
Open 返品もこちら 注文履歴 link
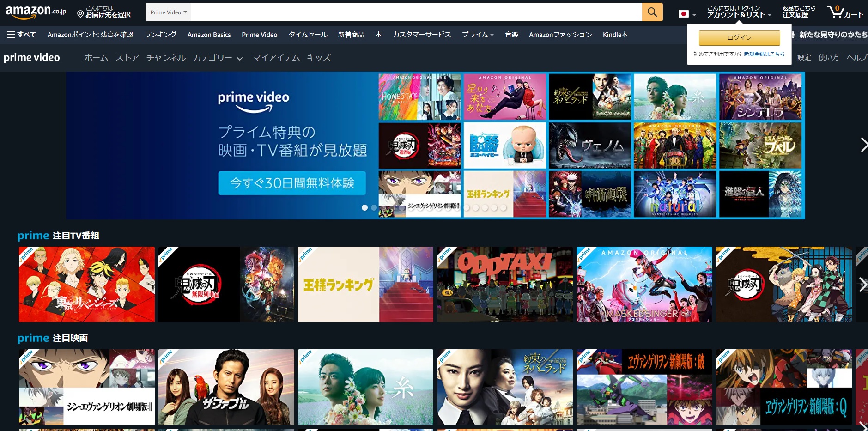pos(799,12)
